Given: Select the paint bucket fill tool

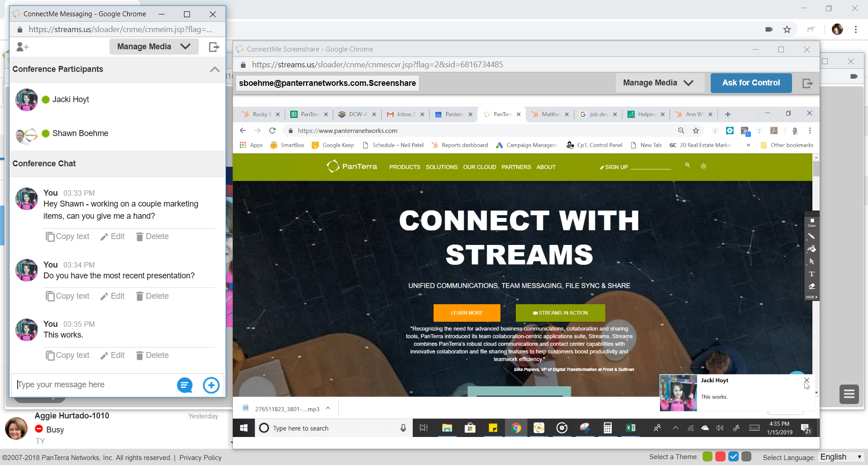Looking at the screenshot, I should (x=811, y=249).
